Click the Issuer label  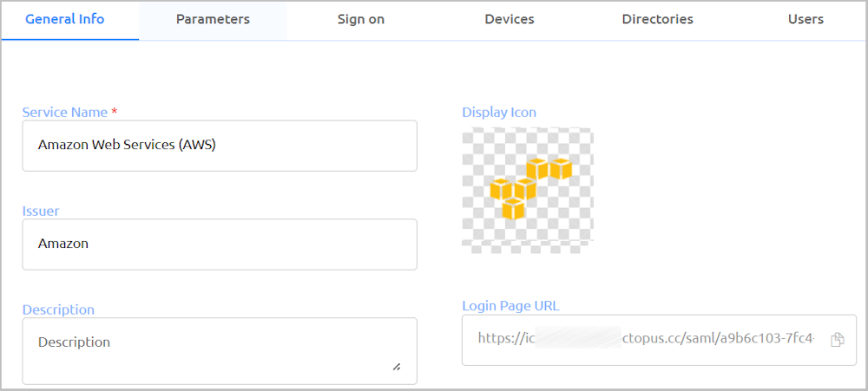(41, 211)
